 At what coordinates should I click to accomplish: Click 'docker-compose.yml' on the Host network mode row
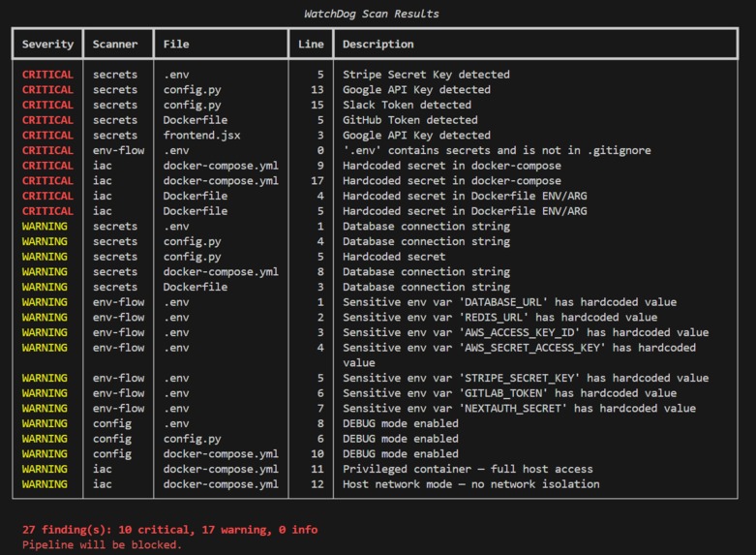(x=221, y=484)
